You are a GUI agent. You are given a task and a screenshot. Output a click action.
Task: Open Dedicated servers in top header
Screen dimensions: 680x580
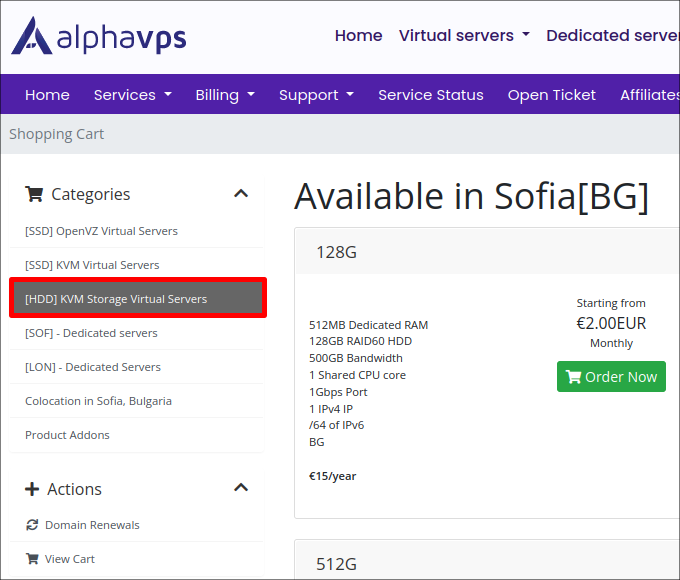click(613, 36)
